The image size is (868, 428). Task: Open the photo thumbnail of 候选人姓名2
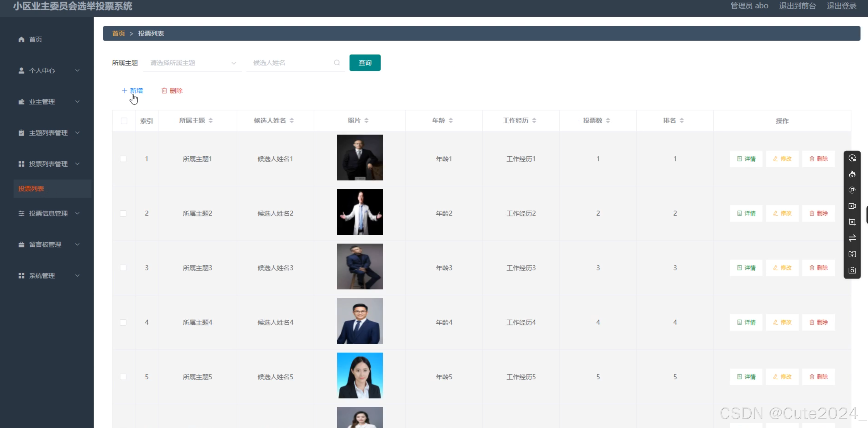360,212
